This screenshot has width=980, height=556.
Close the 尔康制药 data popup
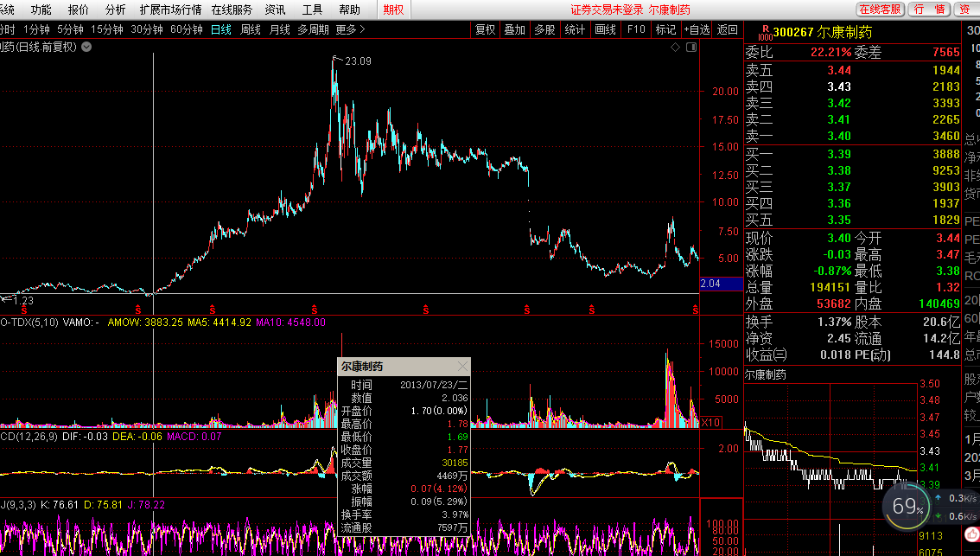point(462,367)
